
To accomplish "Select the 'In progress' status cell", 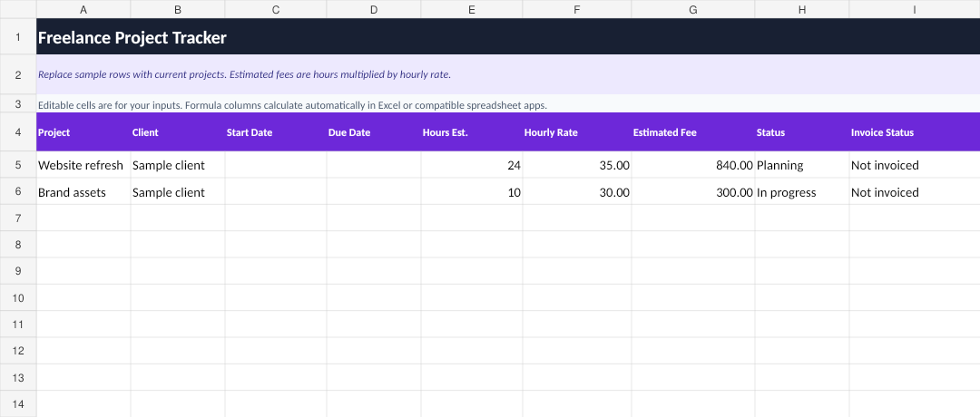I will pos(802,191).
